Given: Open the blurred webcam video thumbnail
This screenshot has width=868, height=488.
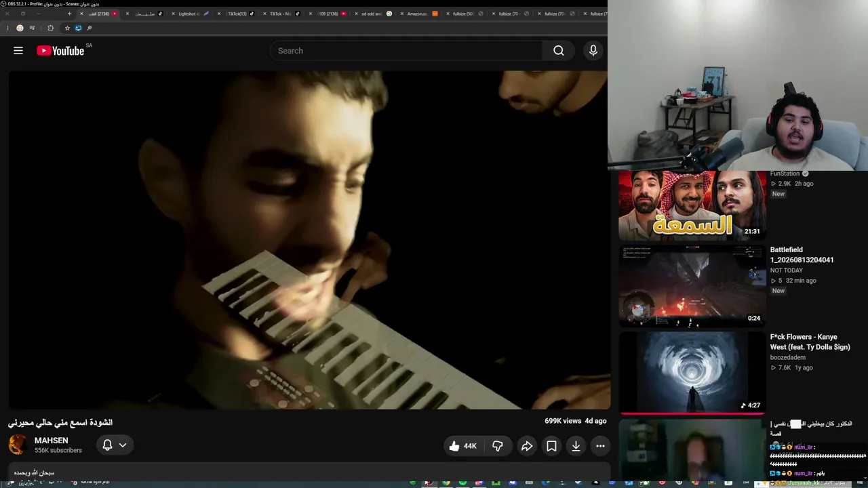Looking at the screenshot, I should pyautogui.click(x=692, y=450).
